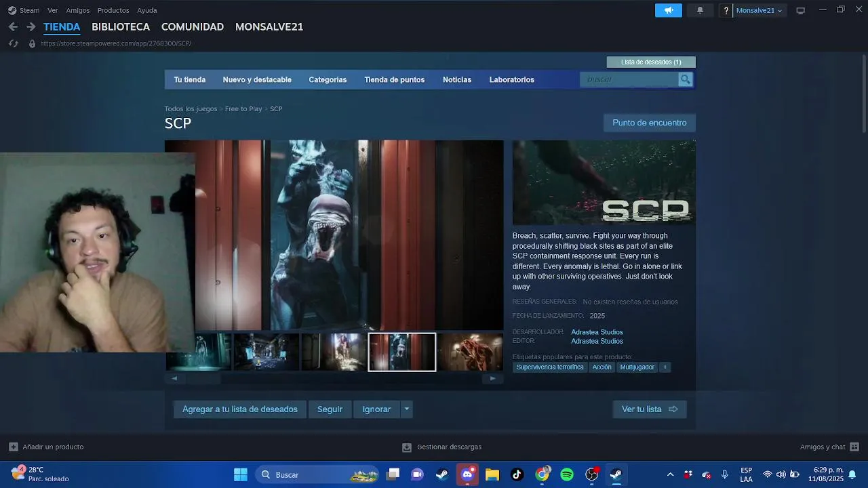Click the screenshot strip right scroll arrow
The height and width of the screenshot is (488, 868).
coord(492,378)
